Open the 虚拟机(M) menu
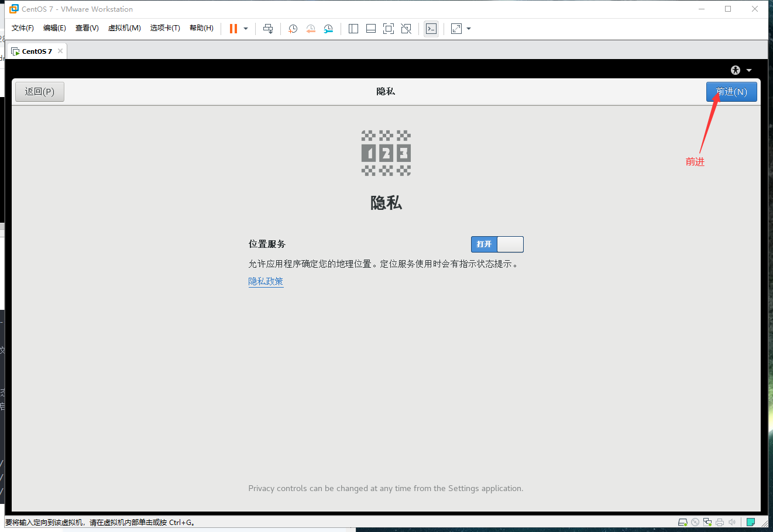Viewport: 773px width, 532px height. pyautogui.click(x=124, y=27)
